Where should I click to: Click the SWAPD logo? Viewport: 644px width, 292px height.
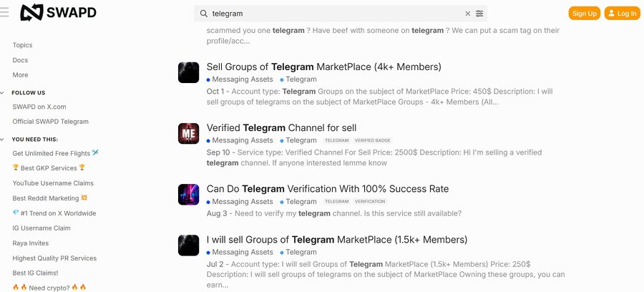(59, 13)
